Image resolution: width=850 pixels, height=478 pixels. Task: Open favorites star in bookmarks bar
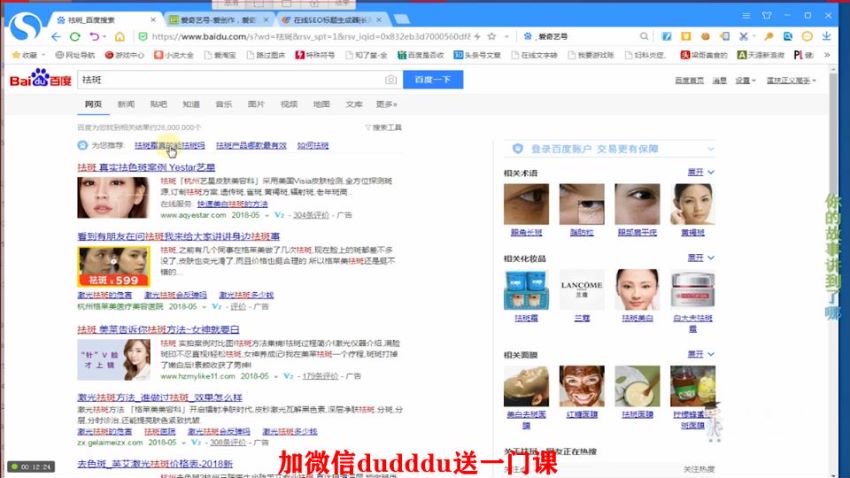click(x=16, y=55)
